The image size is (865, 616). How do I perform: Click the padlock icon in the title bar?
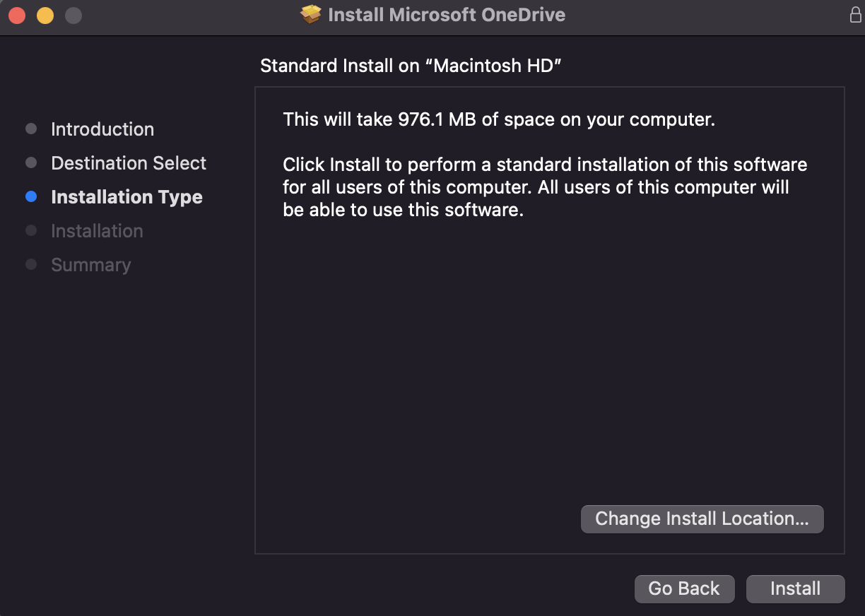855,15
